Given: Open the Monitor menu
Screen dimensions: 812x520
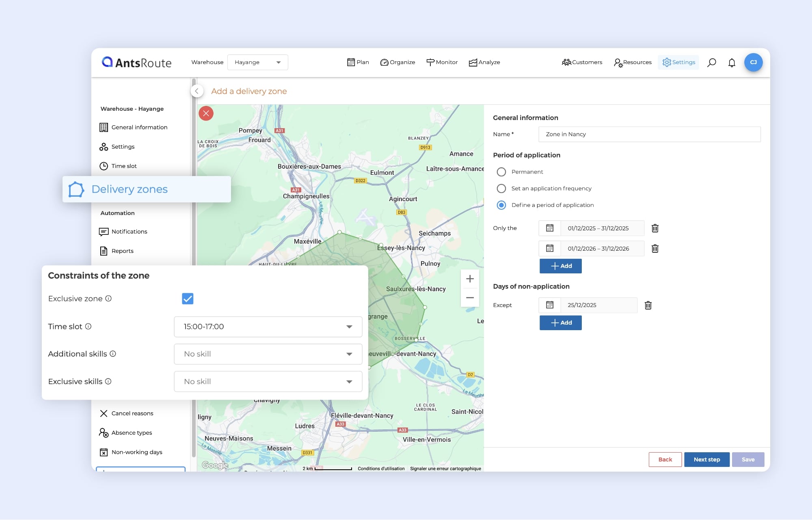Looking at the screenshot, I should click(x=442, y=62).
